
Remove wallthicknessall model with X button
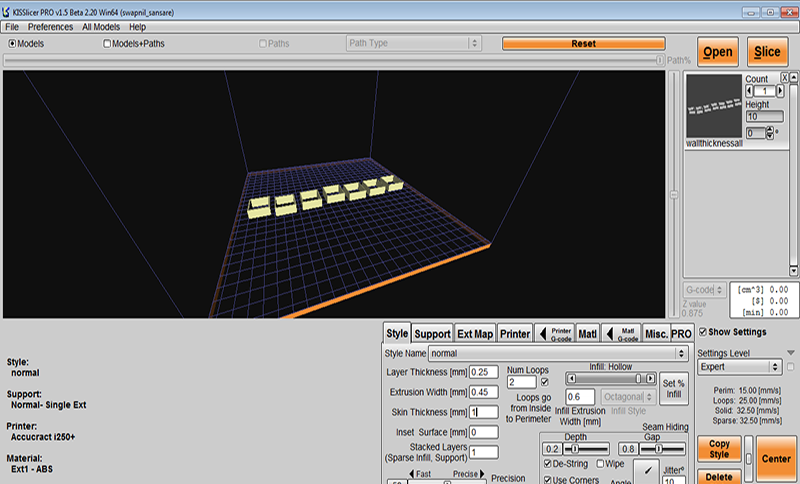[785, 78]
